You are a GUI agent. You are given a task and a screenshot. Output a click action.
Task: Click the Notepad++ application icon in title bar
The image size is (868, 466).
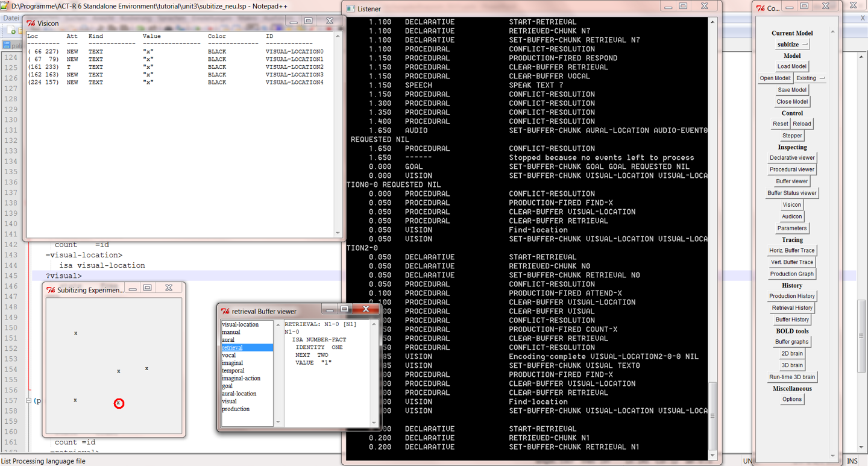pyautogui.click(x=5, y=5)
